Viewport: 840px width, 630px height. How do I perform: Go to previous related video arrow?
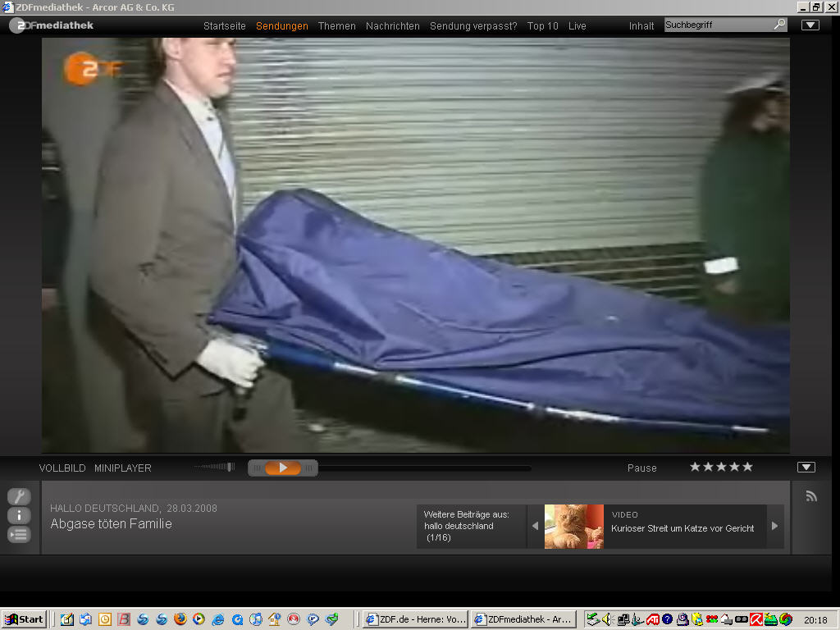point(536,527)
